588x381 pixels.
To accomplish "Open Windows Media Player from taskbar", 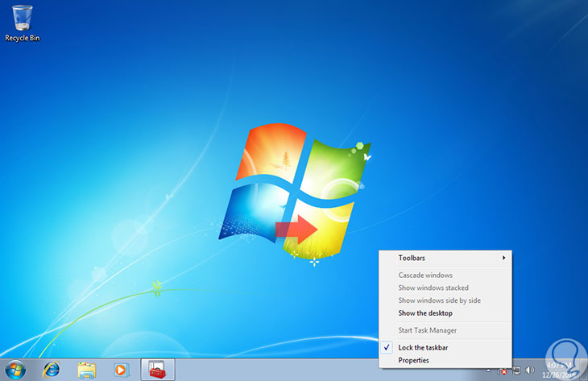I will 120,370.
